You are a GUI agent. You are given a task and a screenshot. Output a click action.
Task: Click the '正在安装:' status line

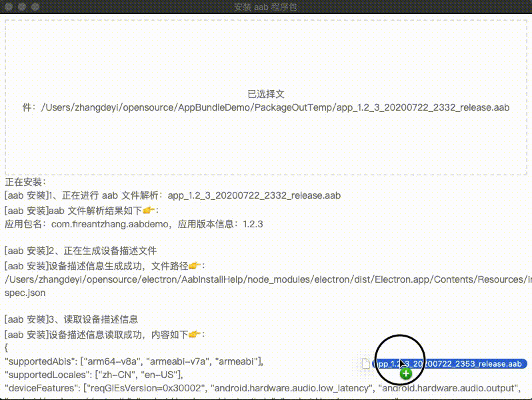coord(25,182)
